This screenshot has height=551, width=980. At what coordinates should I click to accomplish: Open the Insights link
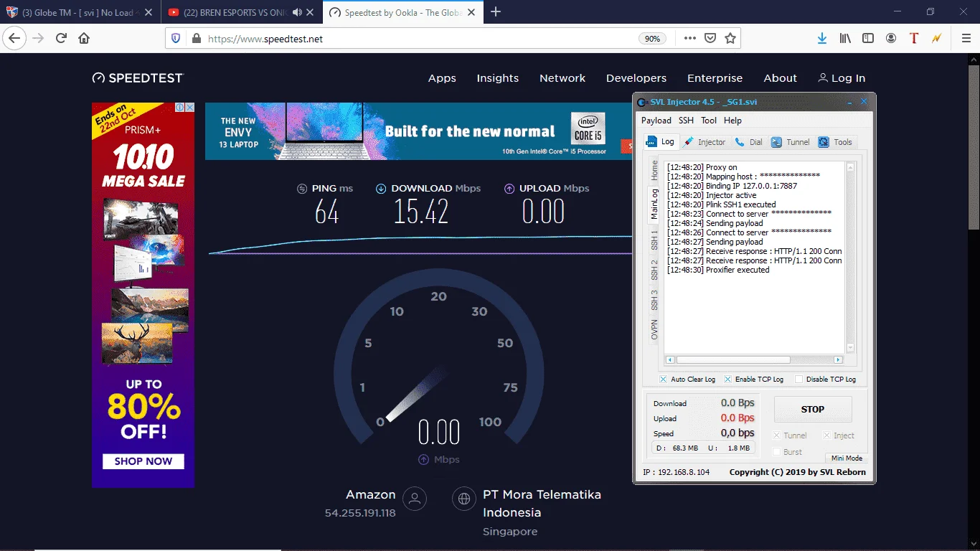click(x=498, y=78)
